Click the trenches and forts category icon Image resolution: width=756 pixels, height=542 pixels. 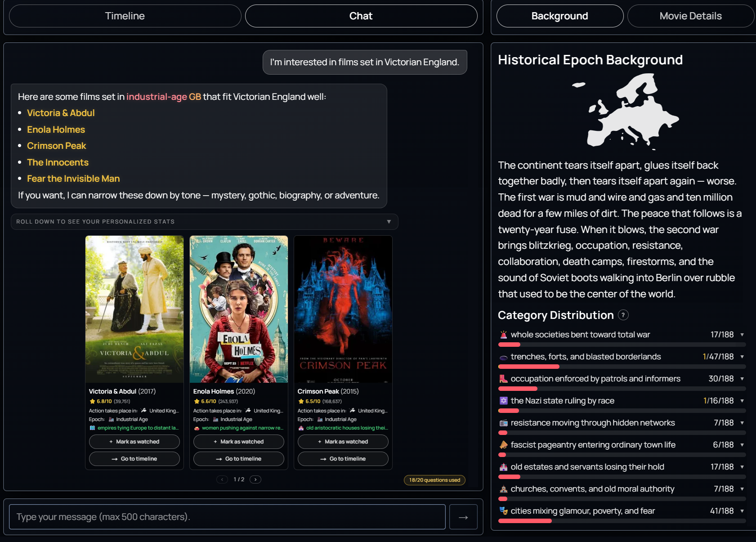point(504,358)
